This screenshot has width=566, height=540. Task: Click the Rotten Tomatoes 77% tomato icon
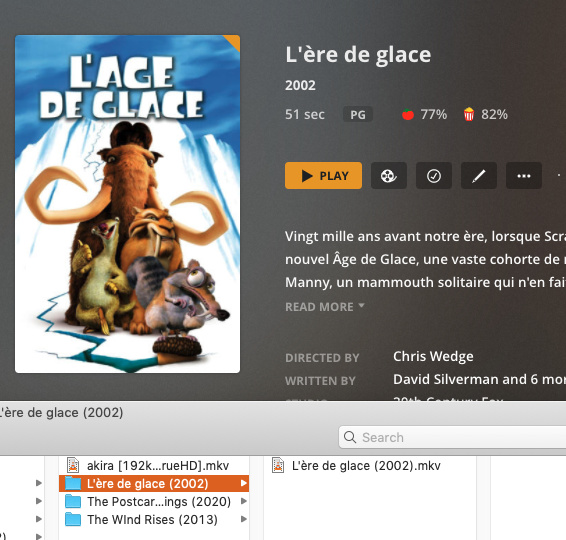pos(408,114)
